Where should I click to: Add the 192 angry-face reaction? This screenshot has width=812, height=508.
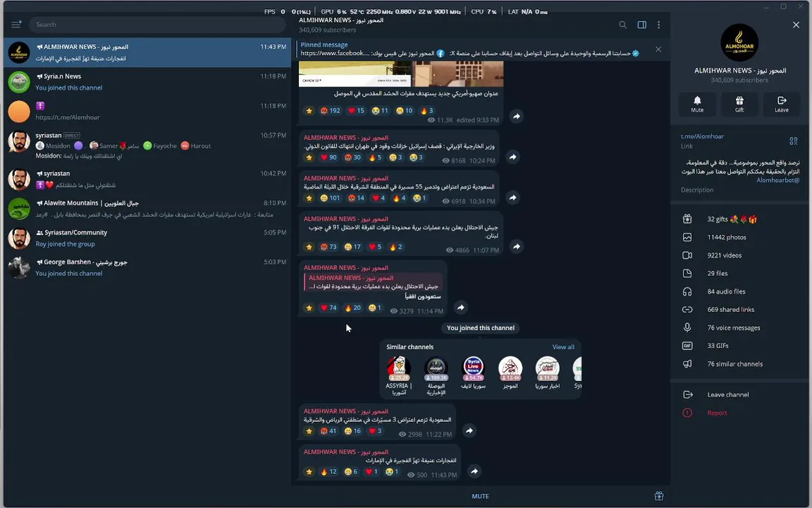330,110
